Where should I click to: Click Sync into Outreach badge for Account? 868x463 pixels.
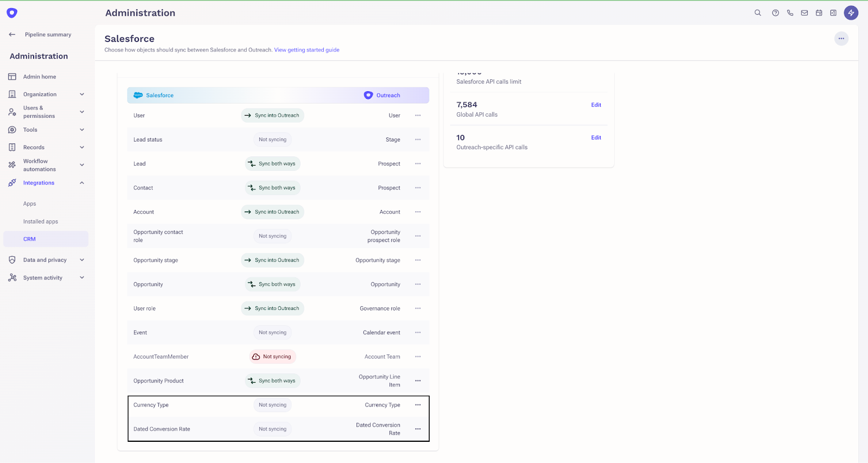272,212
